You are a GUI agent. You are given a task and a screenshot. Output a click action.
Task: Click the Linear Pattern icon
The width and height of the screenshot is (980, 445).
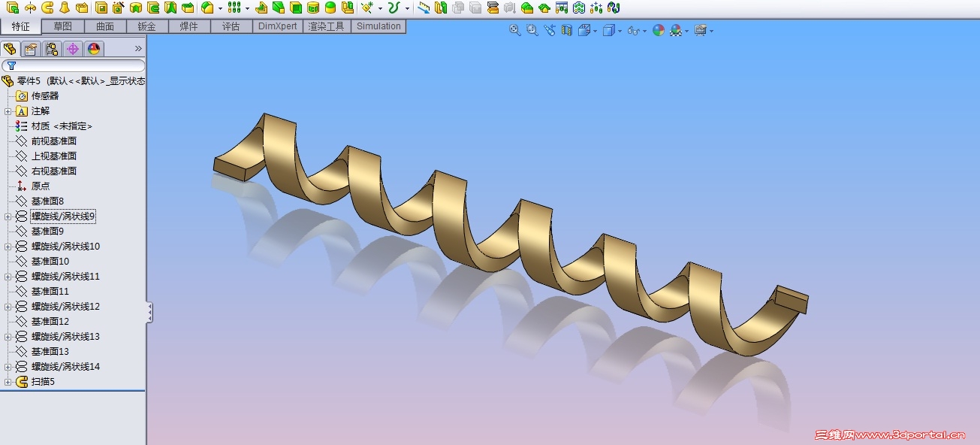click(x=234, y=8)
